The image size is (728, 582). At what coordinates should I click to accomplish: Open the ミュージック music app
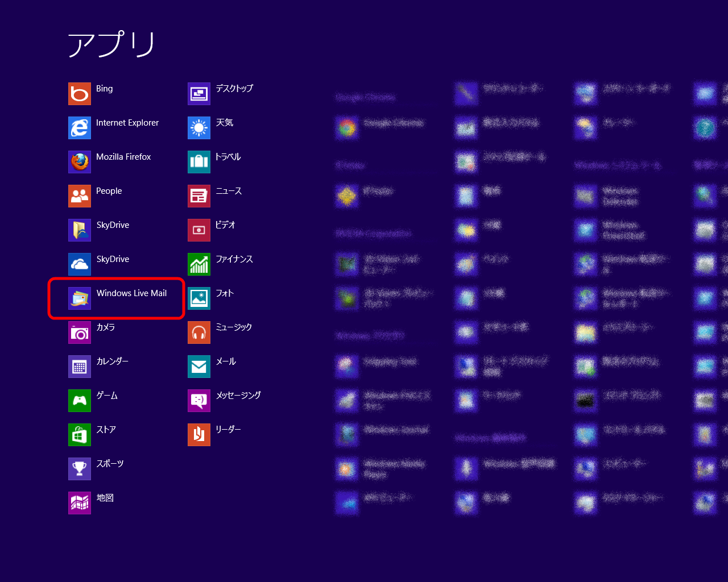[199, 332]
